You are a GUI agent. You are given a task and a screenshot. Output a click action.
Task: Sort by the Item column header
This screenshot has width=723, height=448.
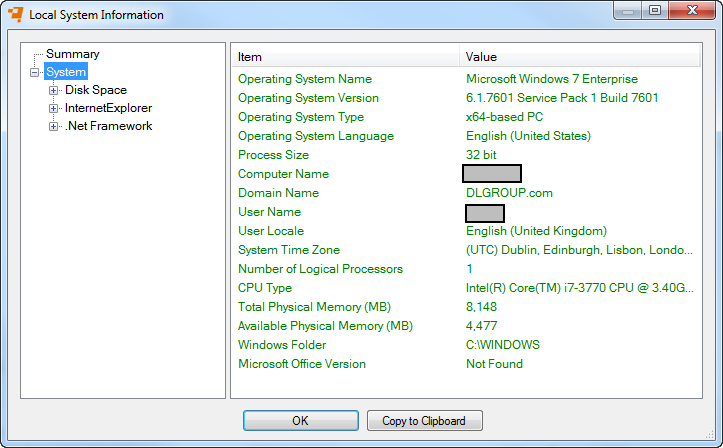345,57
